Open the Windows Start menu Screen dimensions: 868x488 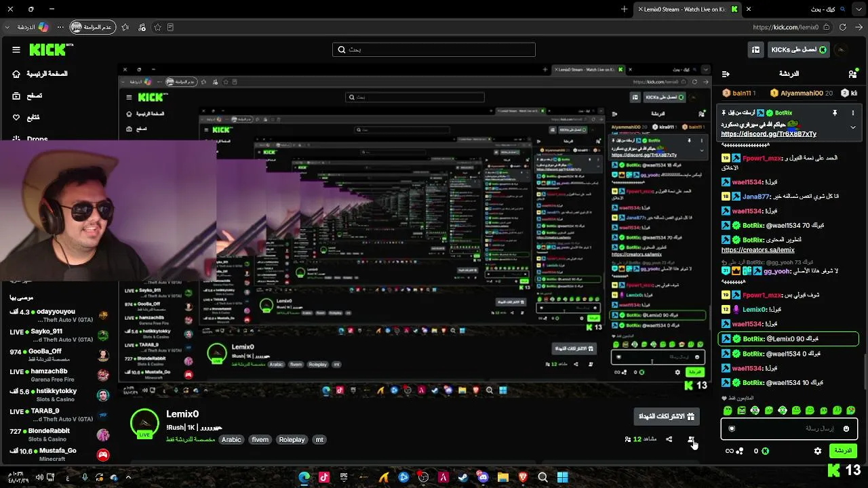pyautogui.click(x=562, y=477)
